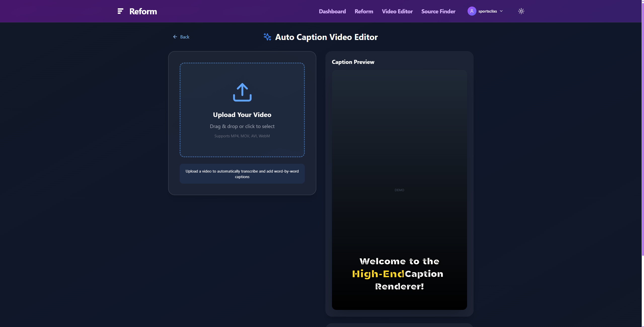Click the Reform brand name text

click(x=143, y=11)
